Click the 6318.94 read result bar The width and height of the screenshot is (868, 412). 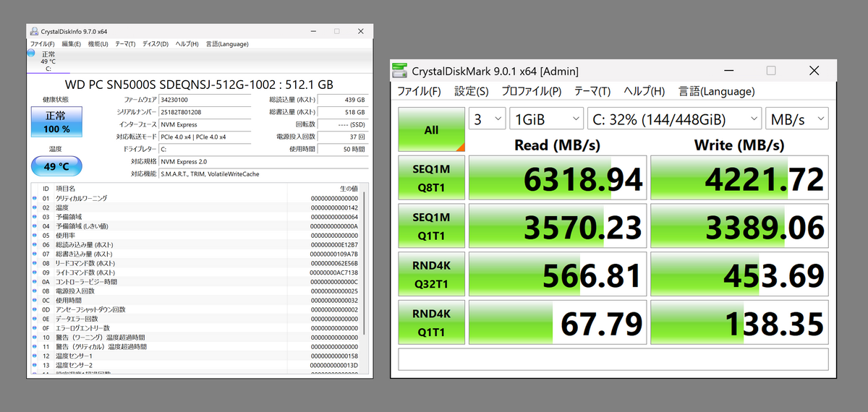point(558,178)
